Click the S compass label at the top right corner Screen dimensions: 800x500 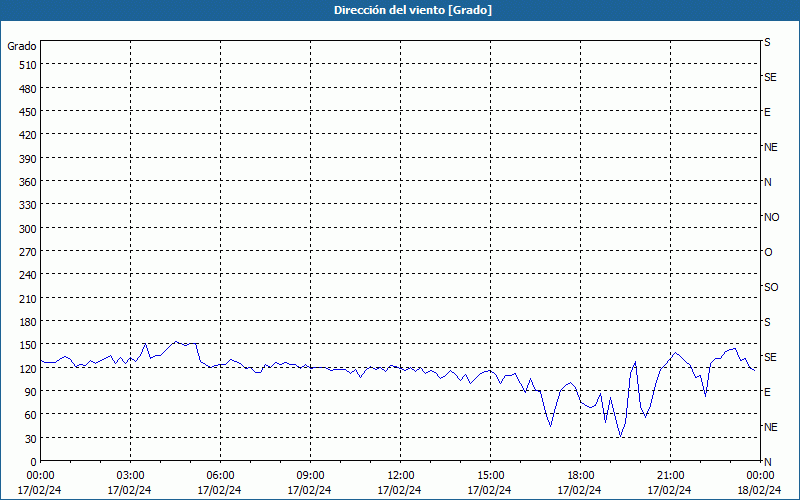(x=767, y=42)
